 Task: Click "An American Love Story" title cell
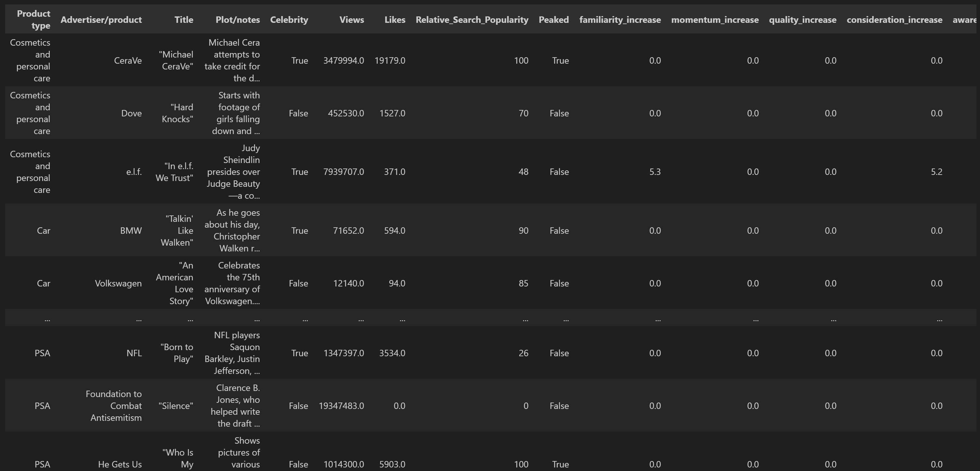click(x=174, y=283)
